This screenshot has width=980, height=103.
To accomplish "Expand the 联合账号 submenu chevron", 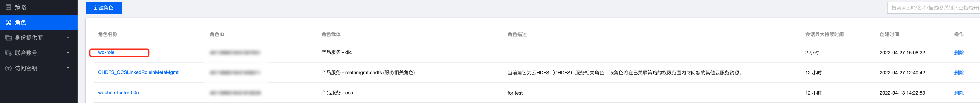I will [x=68, y=53].
